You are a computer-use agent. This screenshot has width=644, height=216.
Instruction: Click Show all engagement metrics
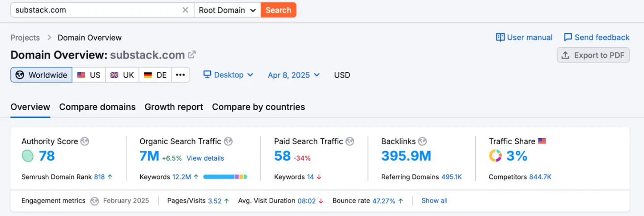pyautogui.click(x=434, y=201)
